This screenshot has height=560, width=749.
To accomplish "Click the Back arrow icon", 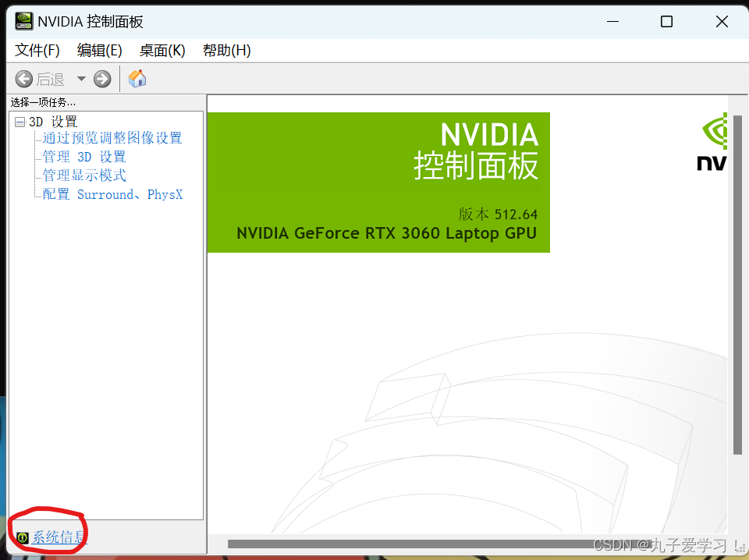I will (24, 79).
